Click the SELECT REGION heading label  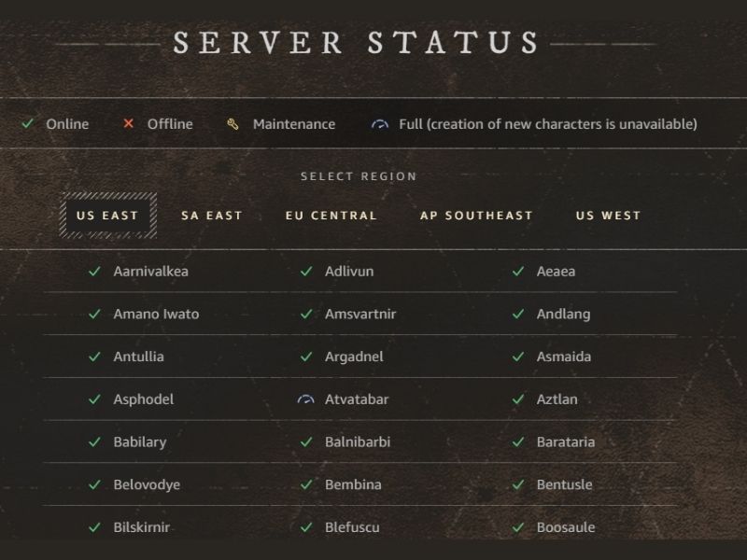click(358, 176)
